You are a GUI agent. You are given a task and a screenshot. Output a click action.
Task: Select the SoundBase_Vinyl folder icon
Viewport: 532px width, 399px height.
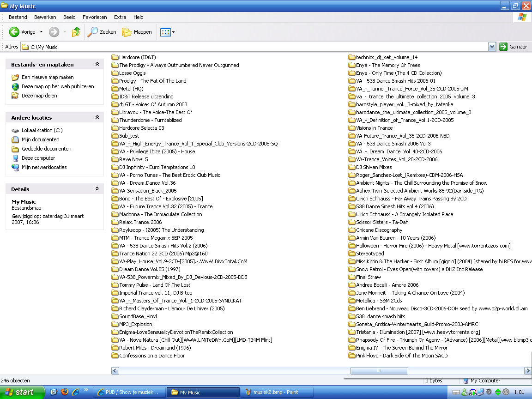coord(115,316)
